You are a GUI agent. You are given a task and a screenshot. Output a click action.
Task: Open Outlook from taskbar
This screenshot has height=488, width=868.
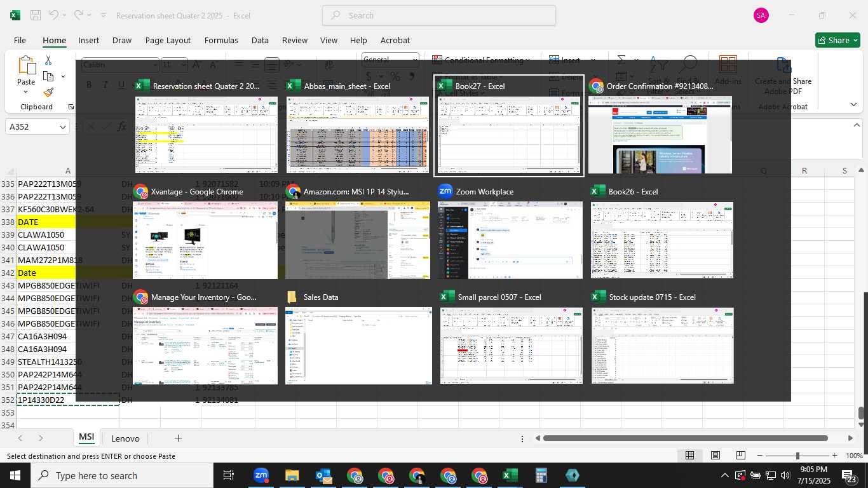tap(323, 475)
